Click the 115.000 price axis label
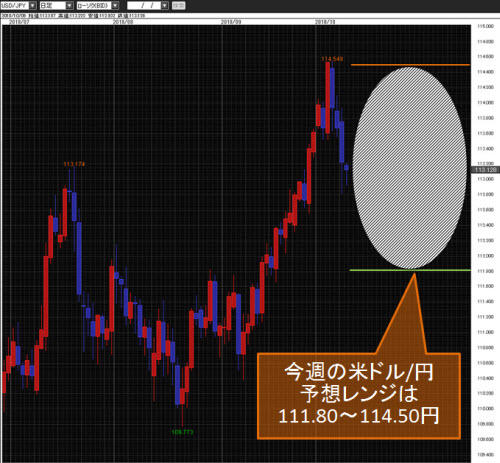Screen dimensions: 500x463 click(x=485, y=26)
